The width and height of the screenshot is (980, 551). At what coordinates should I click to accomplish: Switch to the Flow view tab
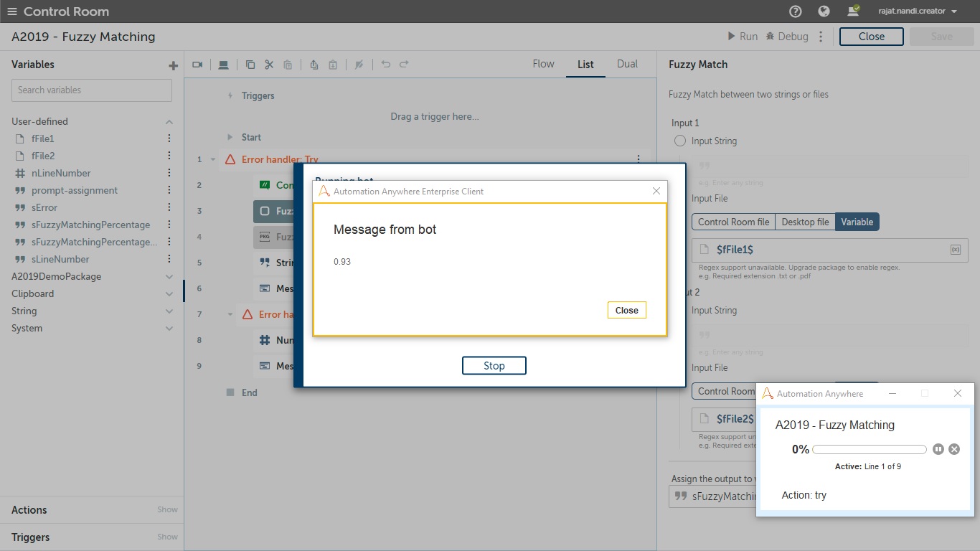pos(543,64)
